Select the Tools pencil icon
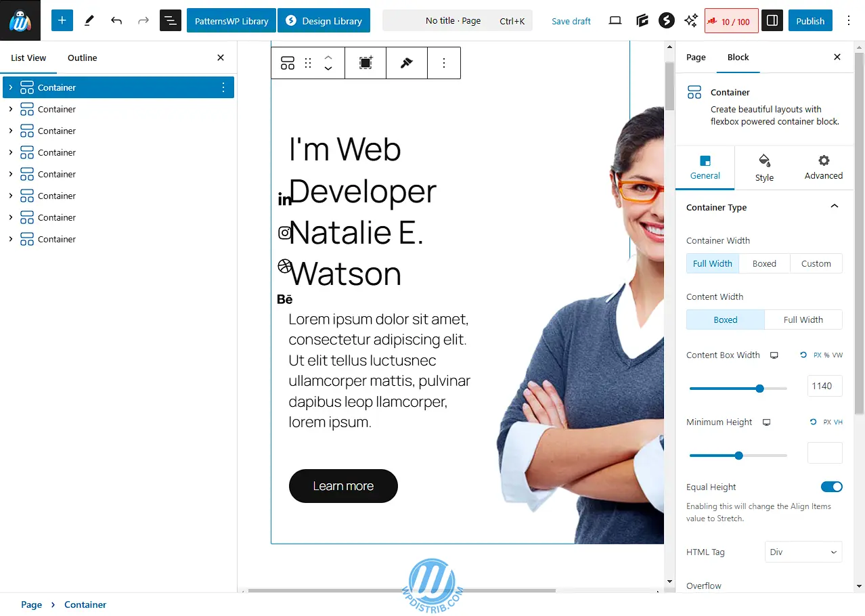Image resolution: width=865 pixels, height=616 pixels. point(89,20)
